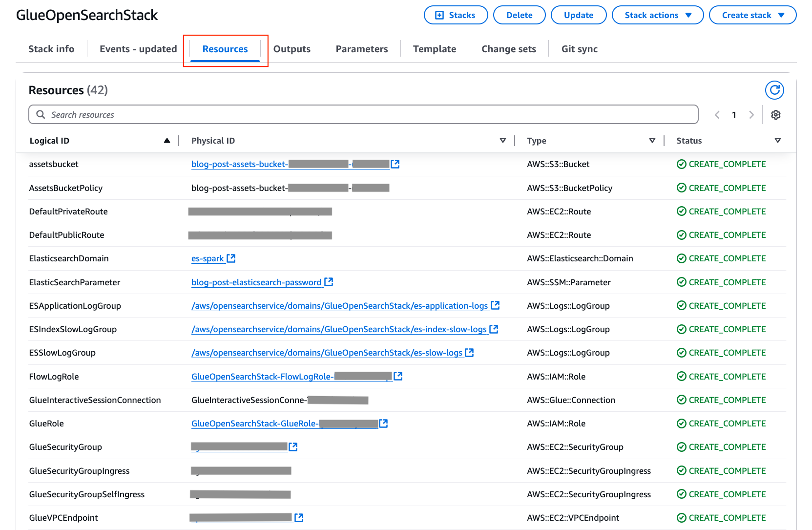Open the Status column filter
Image resolution: width=812 pixels, height=530 pixels.
777,140
